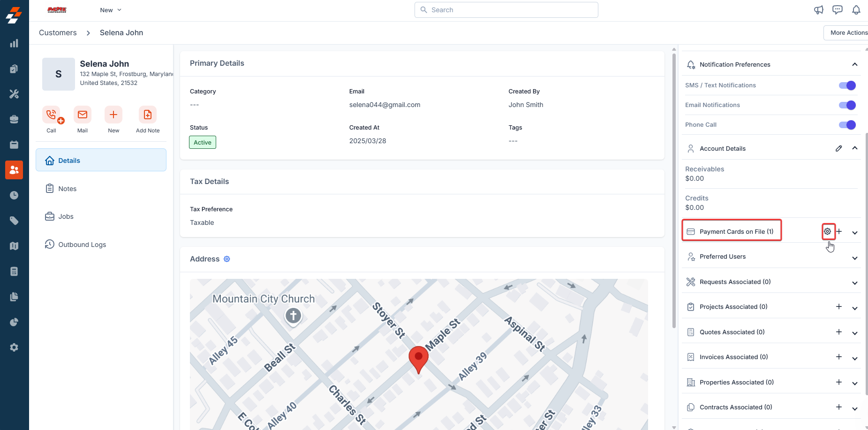Screen dimensions: 868x430
Task: Open the clock timesheet icon in sidebar
Action: [14, 195]
